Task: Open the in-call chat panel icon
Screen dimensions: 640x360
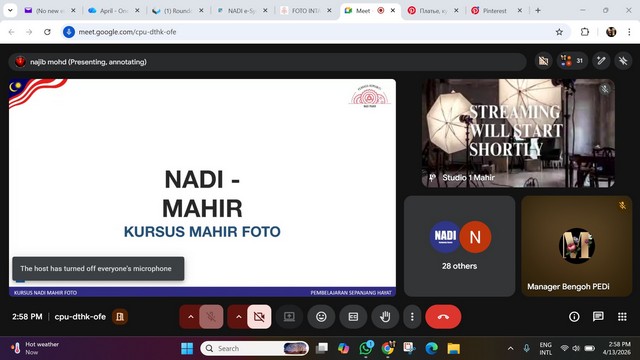Action: pyautogui.click(x=598, y=317)
